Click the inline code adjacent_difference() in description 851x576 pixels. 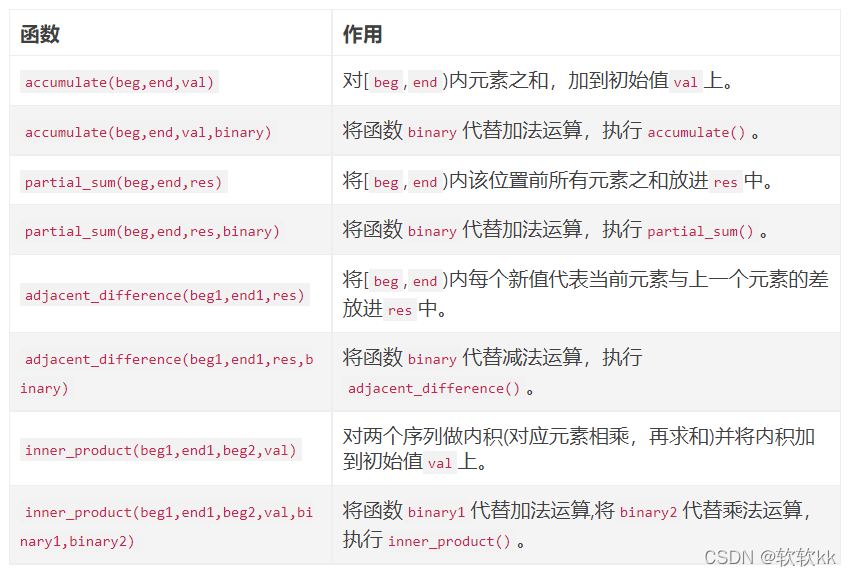coord(434,388)
